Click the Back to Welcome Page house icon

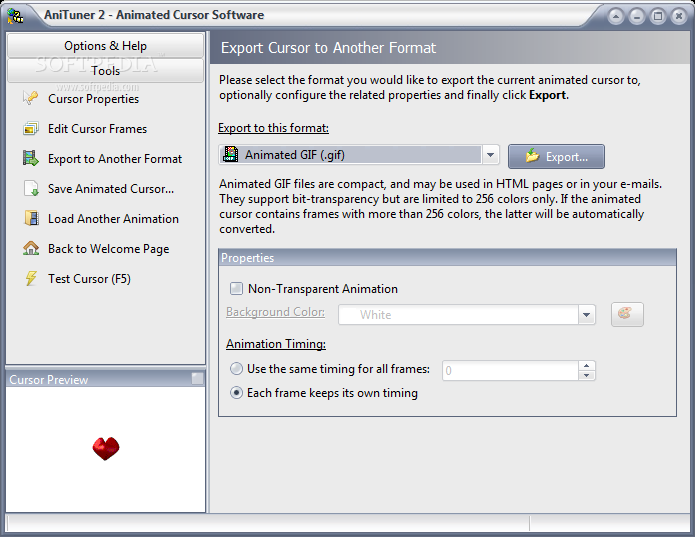click(31, 248)
